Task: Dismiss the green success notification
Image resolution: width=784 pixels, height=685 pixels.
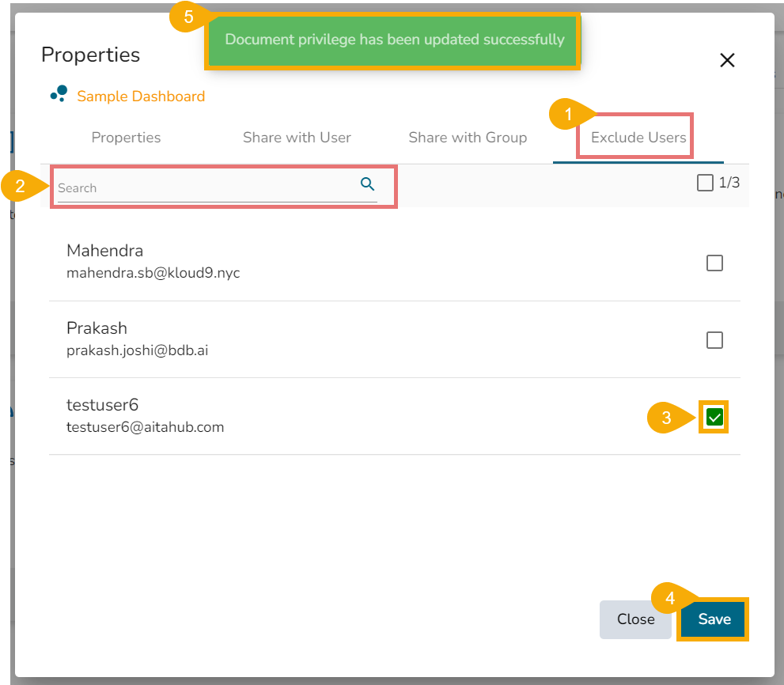Action: click(394, 40)
